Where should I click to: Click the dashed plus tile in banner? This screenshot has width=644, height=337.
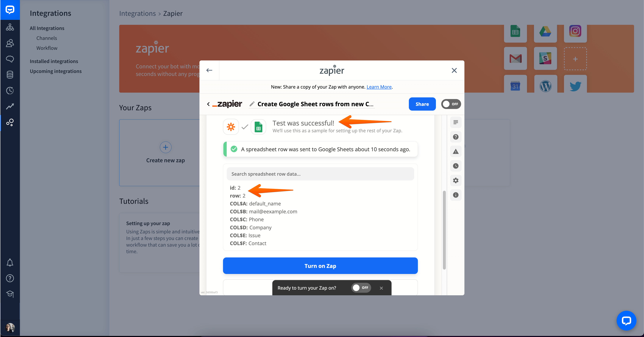(x=575, y=59)
